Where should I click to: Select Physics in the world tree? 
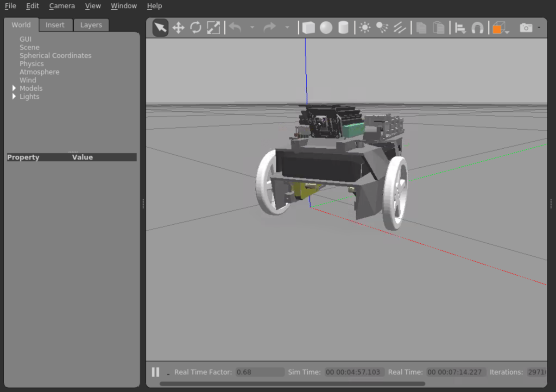tap(32, 64)
